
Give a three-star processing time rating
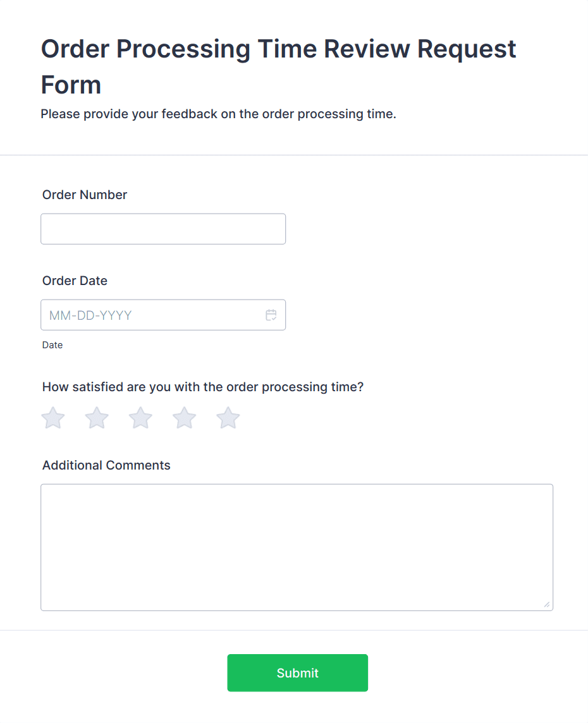(x=140, y=418)
